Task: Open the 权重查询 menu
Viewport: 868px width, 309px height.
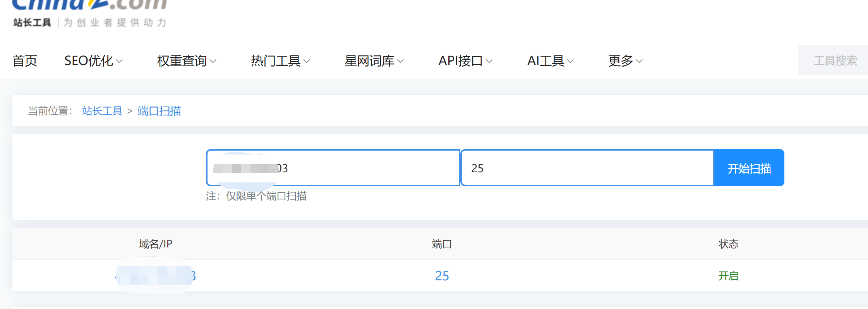Action: point(182,61)
